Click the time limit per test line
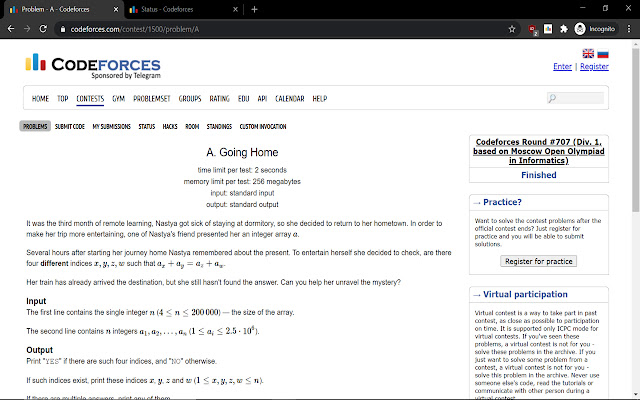This screenshot has width=640, height=400. pos(242,170)
